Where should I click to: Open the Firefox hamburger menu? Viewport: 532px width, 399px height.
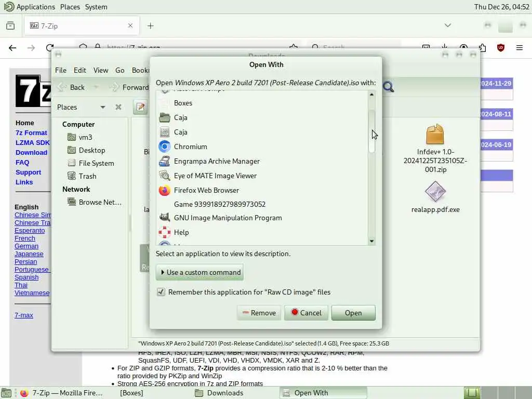520,48
